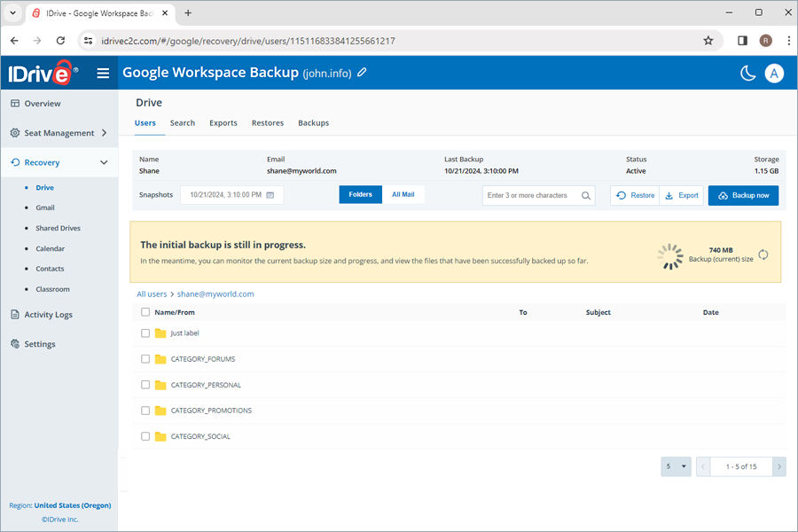The width and height of the screenshot is (798, 532).
Task: Click the folder icon for Just label
Action: 160,333
